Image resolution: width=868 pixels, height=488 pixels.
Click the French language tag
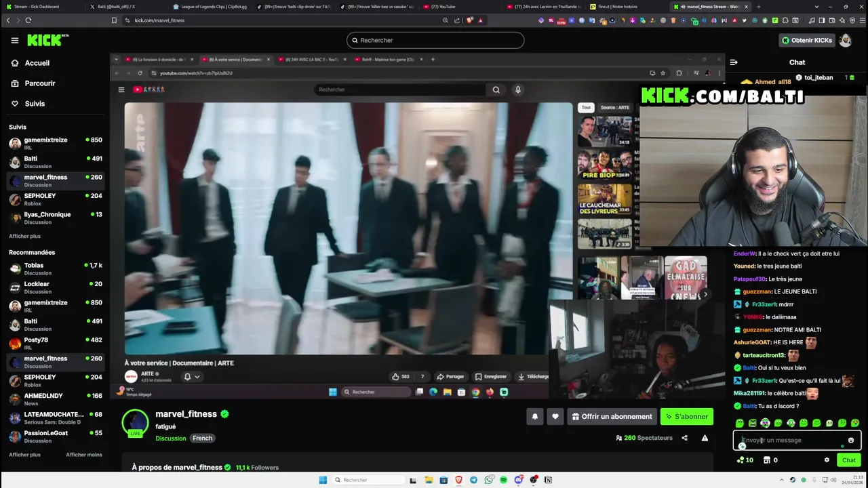click(x=202, y=438)
